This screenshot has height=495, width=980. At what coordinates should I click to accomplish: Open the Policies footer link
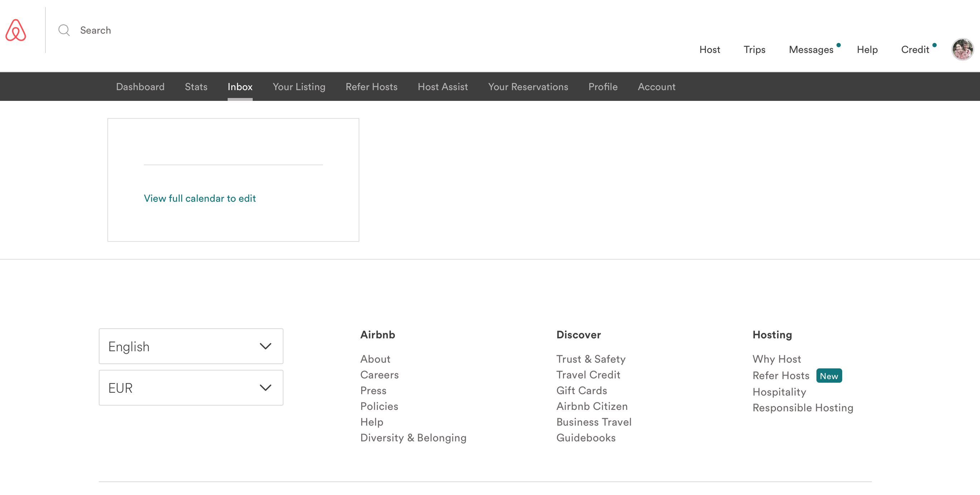tap(379, 406)
